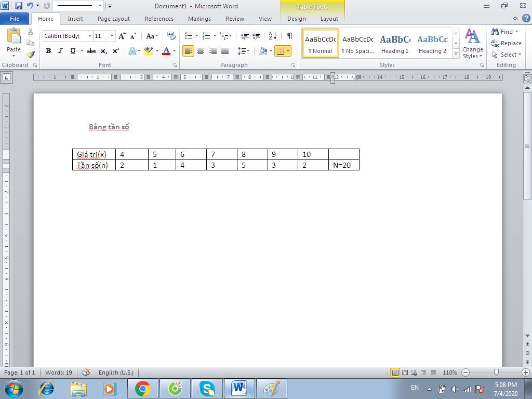Open Word Help question mark
This screenshot has height=399, width=532.
tap(526, 18)
